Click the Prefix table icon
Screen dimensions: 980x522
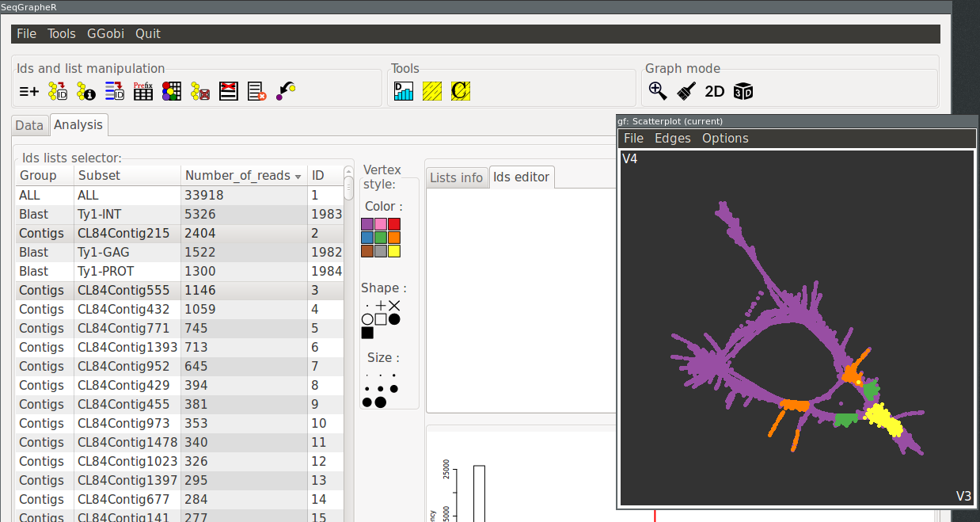[x=142, y=92]
